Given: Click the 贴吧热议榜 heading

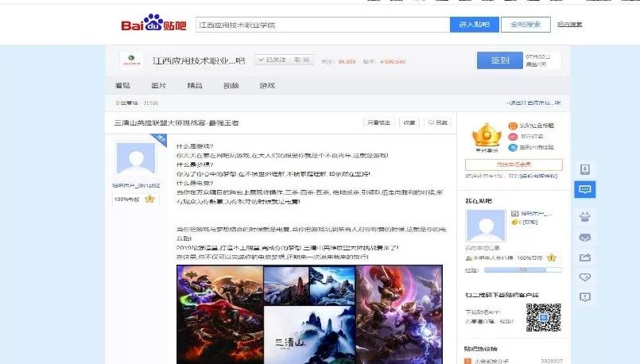Looking at the screenshot, I should click(481, 349).
